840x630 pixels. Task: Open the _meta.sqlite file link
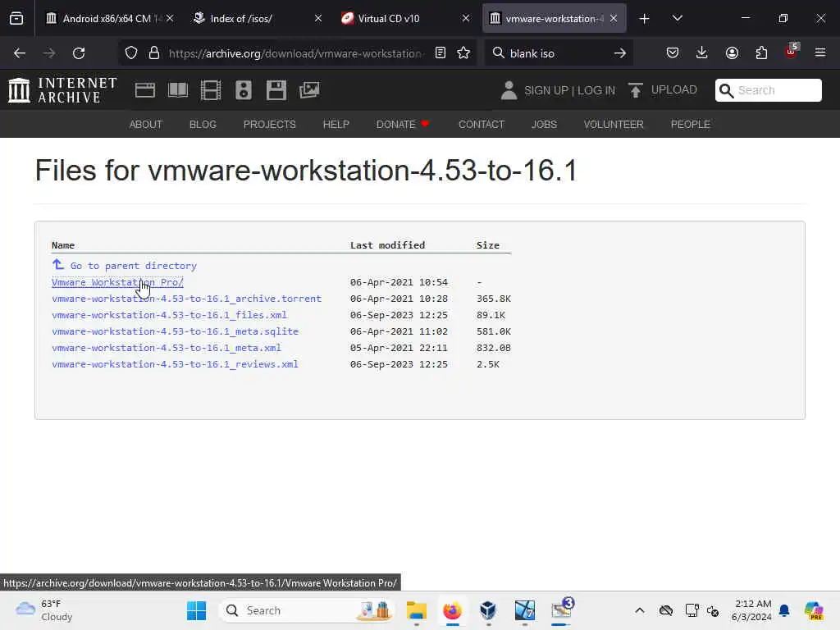pyautogui.click(x=176, y=331)
